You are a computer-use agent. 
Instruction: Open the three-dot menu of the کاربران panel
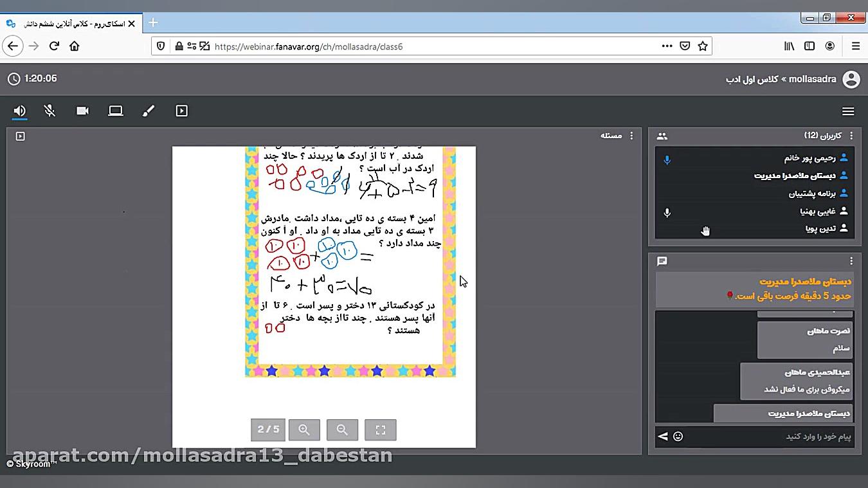[851, 136]
